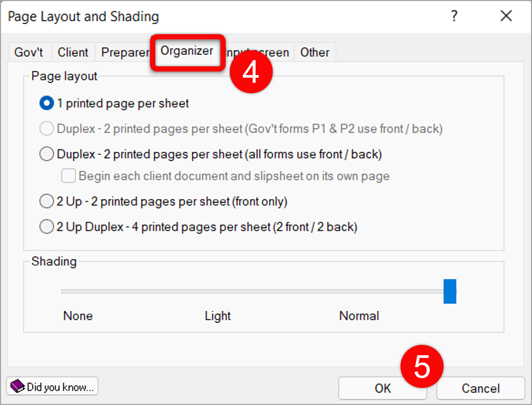
Task: Open the Did you know tips book icon
Action: pos(18,386)
